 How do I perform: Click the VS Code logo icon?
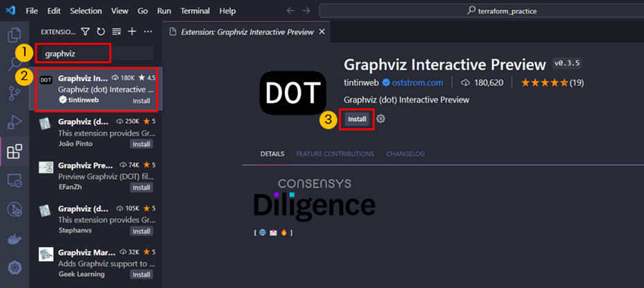click(10, 11)
